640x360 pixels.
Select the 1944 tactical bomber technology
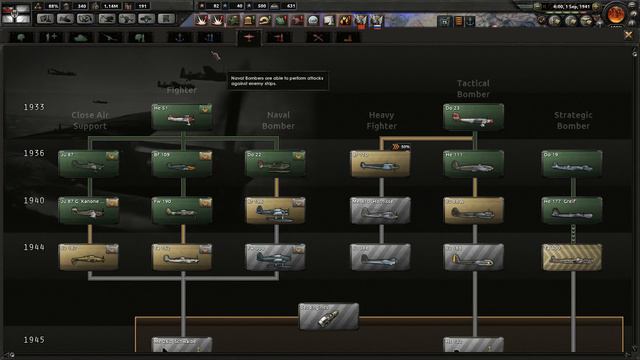[473, 257]
